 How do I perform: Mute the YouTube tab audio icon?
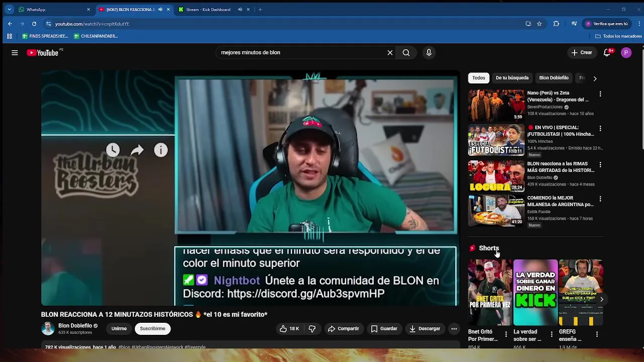click(x=161, y=10)
